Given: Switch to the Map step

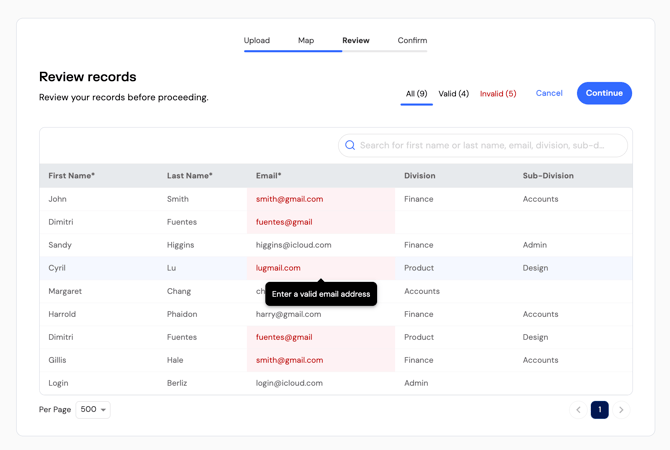Looking at the screenshot, I should point(306,40).
